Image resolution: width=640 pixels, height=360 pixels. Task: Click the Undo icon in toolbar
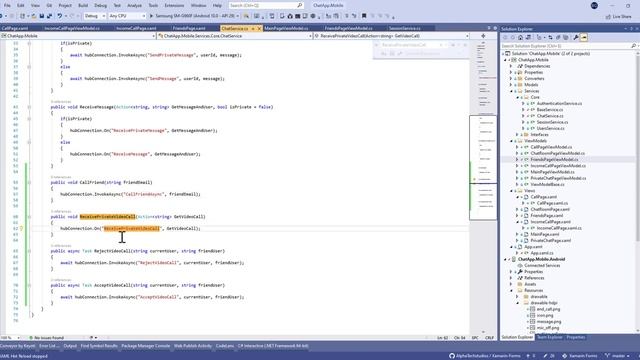tap(60, 16)
